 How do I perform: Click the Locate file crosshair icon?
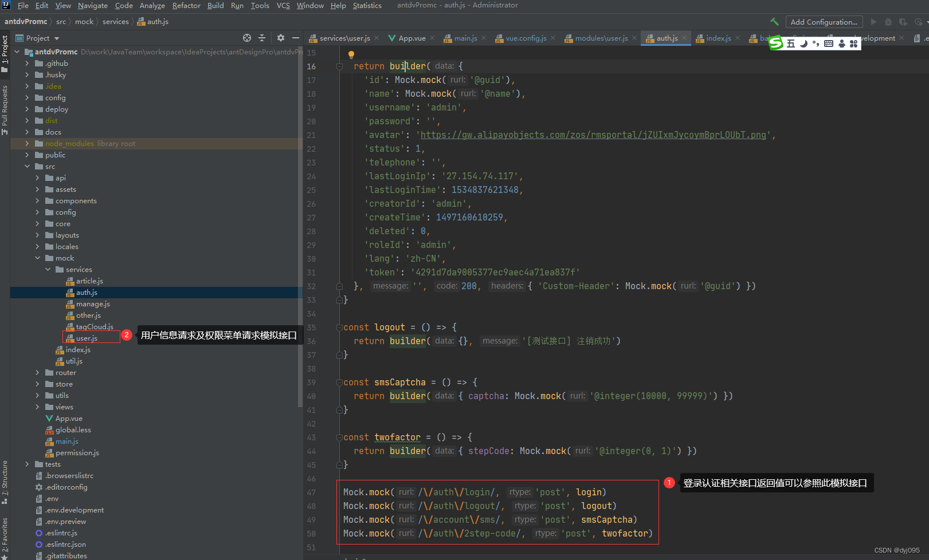pyautogui.click(x=247, y=38)
